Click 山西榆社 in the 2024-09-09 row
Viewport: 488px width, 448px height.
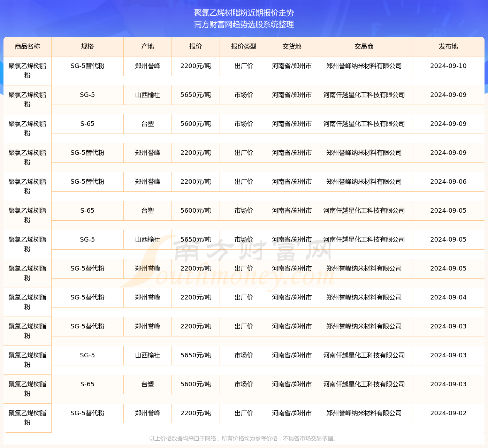coord(147,95)
